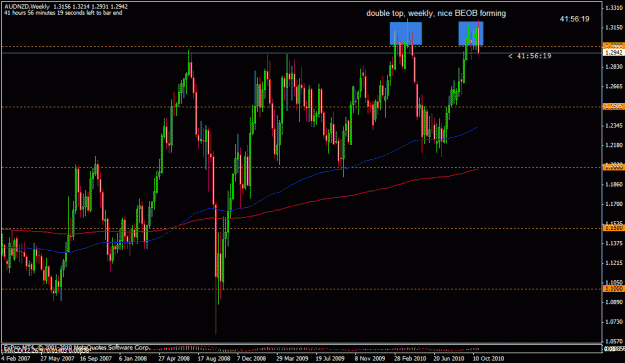Click the 1.1700 price axis label
Viewport: 625px width, 363px height.
click(x=614, y=204)
